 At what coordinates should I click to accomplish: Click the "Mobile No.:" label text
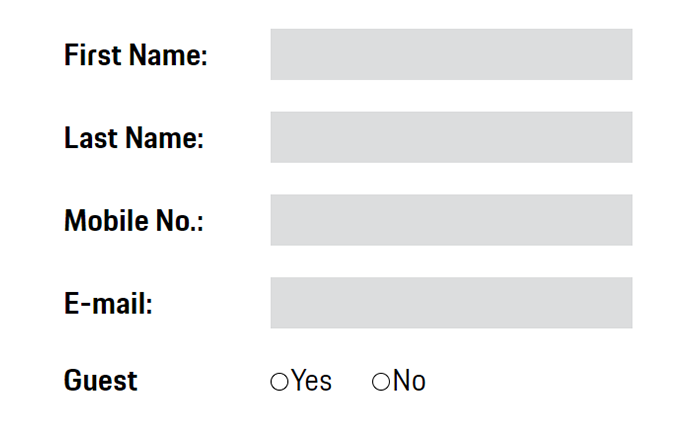point(133,221)
